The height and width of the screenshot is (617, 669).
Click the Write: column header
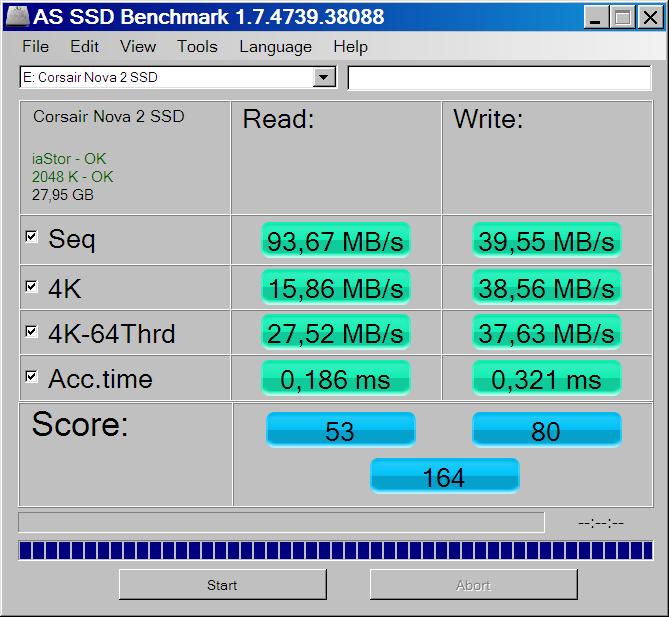click(488, 119)
